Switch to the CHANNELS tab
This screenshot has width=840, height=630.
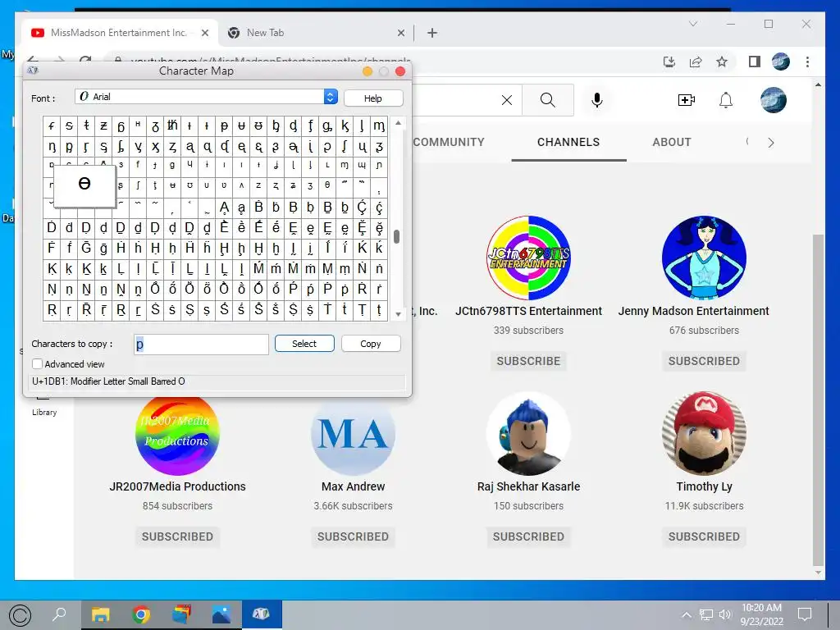568,142
